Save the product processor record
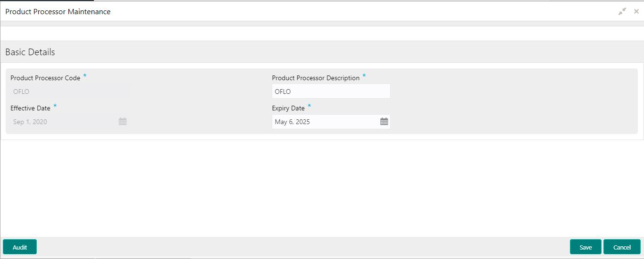644x259 pixels. 585,247
